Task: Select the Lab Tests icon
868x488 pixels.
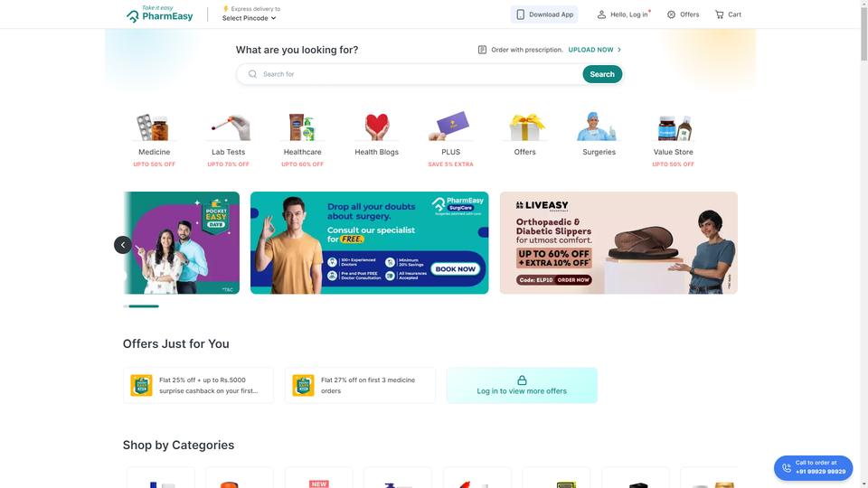Action: 228,127
